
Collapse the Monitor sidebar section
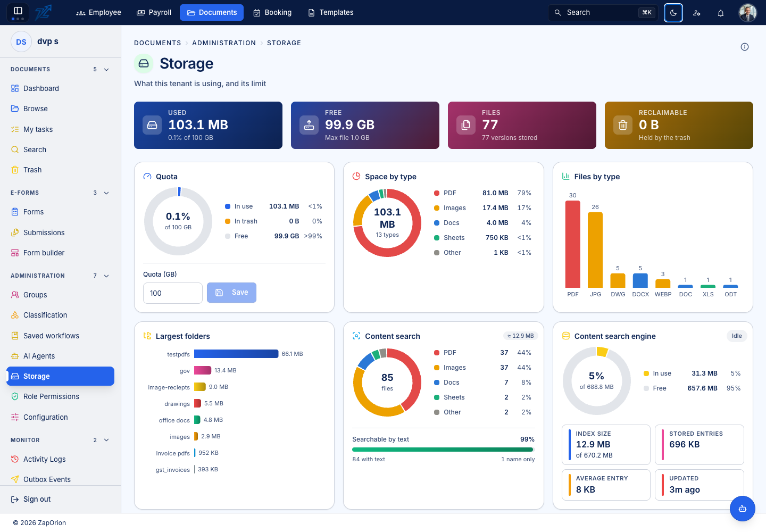(106, 440)
